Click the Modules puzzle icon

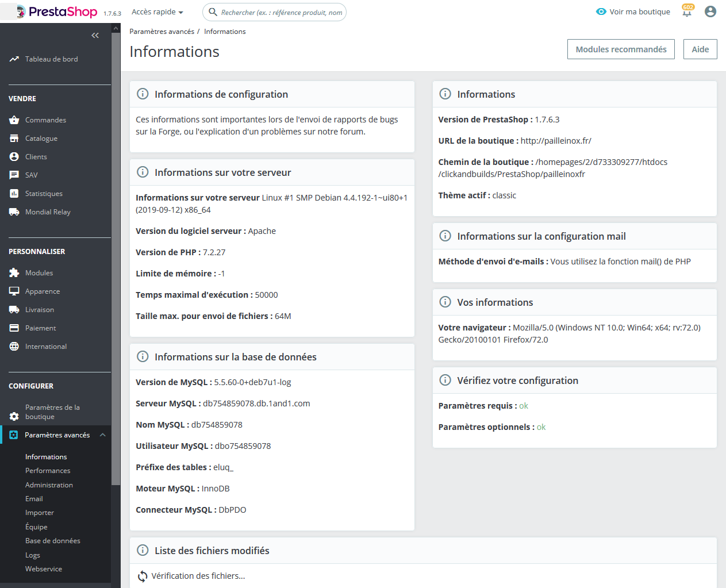pyautogui.click(x=14, y=273)
